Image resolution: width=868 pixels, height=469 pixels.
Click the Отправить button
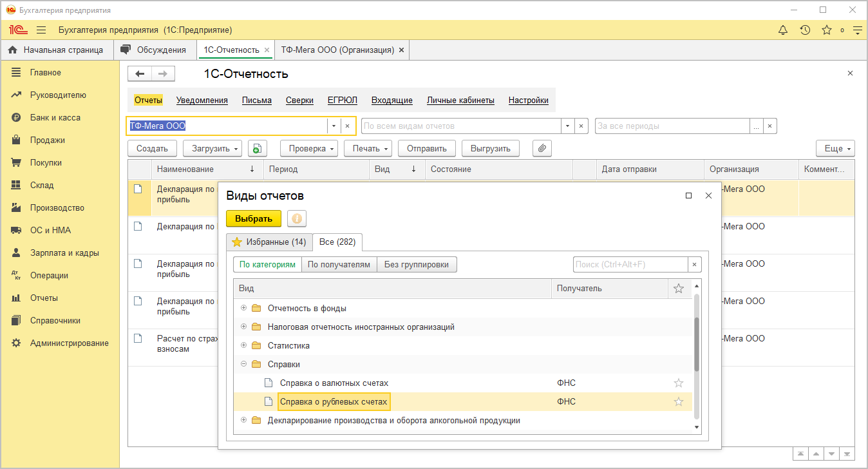tap(426, 149)
